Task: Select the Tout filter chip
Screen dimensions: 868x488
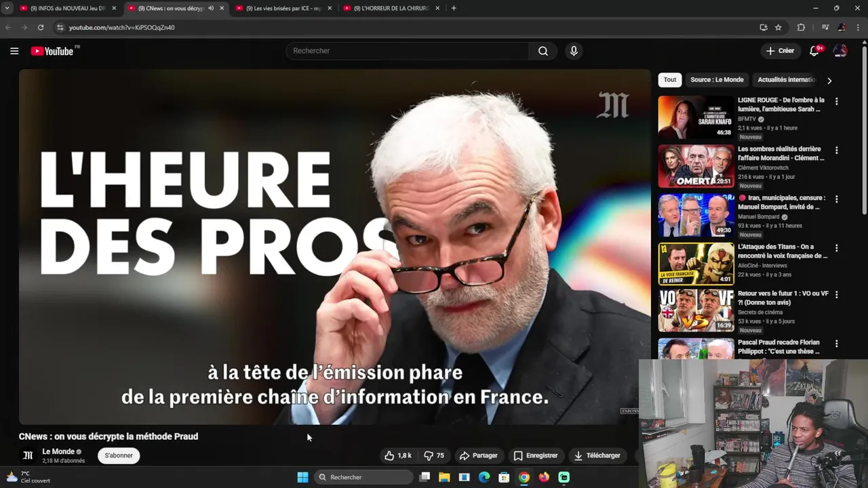Action: click(x=670, y=80)
